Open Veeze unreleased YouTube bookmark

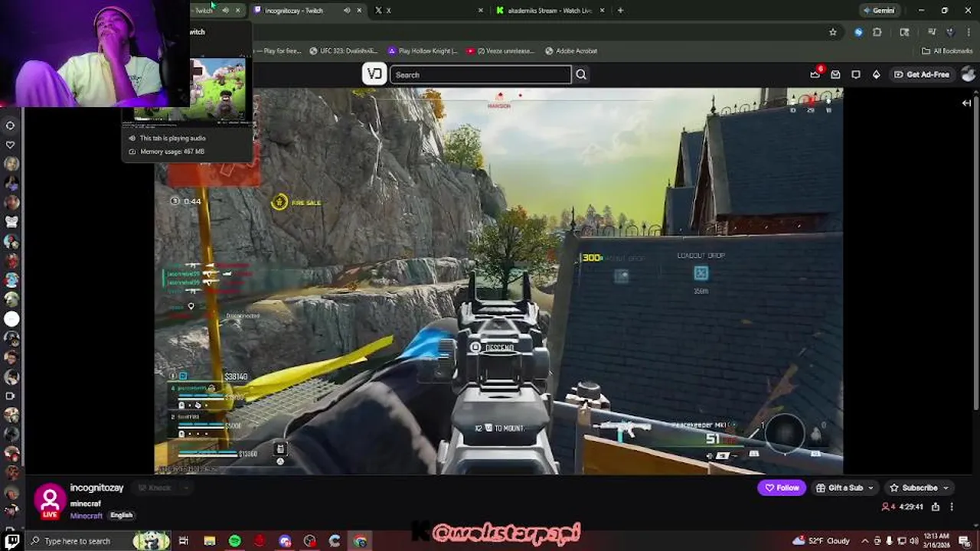500,51
